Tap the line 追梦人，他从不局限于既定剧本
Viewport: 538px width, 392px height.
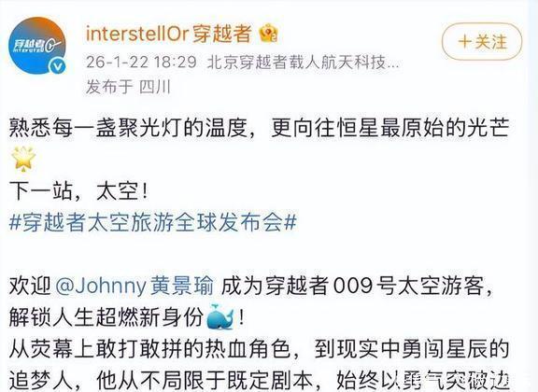[161, 380]
